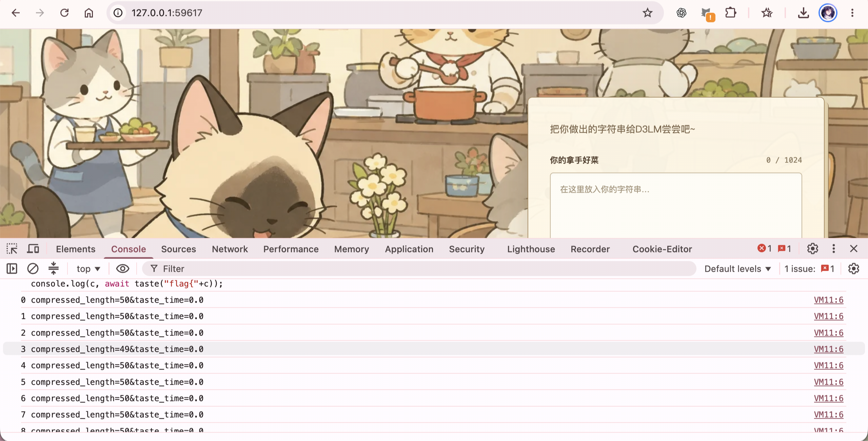Select log row 3 compressed_length=49
Image resolution: width=868 pixels, height=441 pixels.
pos(434,349)
